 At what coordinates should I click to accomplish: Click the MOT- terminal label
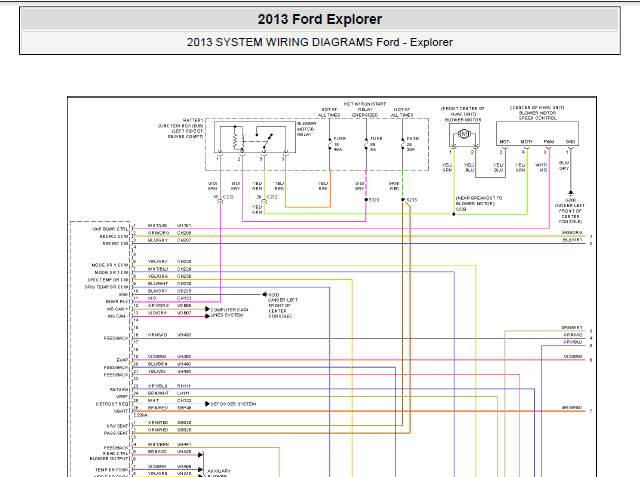505,142
